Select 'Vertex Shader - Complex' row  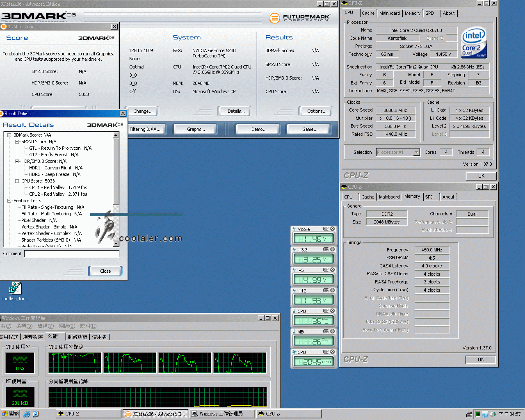(51, 233)
